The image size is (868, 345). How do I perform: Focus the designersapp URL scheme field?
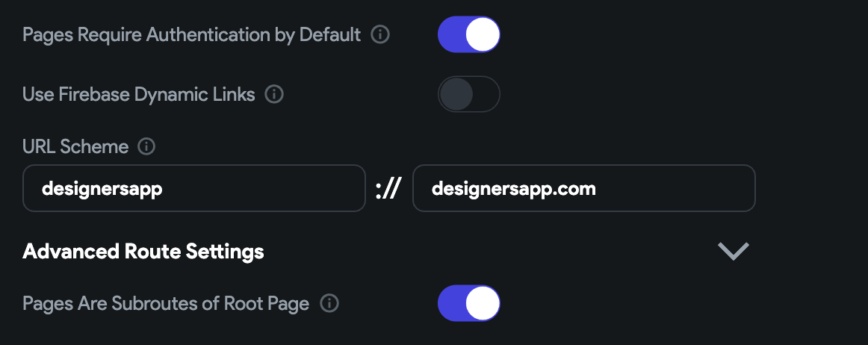tap(194, 188)
